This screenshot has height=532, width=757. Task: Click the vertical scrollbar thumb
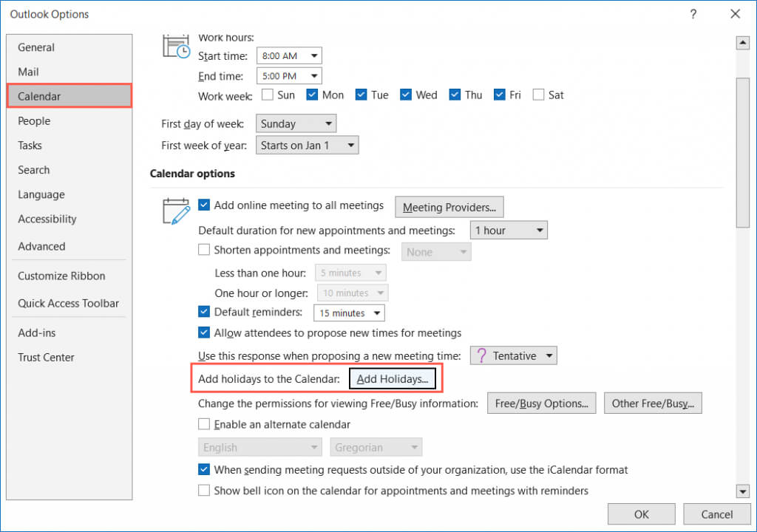(x=742, y=152)
